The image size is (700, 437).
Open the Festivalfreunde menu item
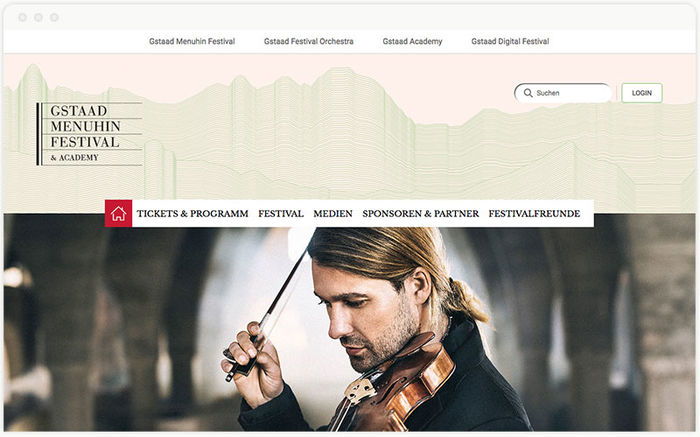(534, 214)
